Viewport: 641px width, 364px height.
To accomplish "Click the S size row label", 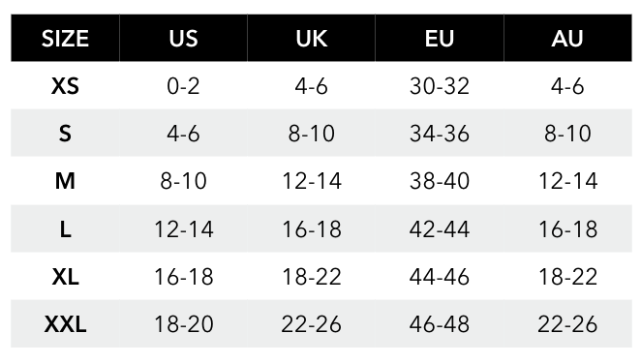I will pos(65,134).
